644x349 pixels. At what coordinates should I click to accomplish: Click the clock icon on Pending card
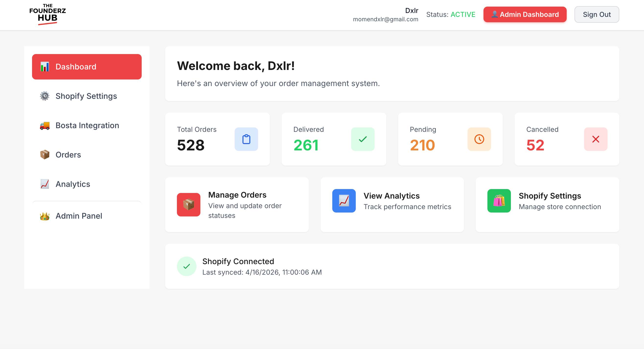479,139
